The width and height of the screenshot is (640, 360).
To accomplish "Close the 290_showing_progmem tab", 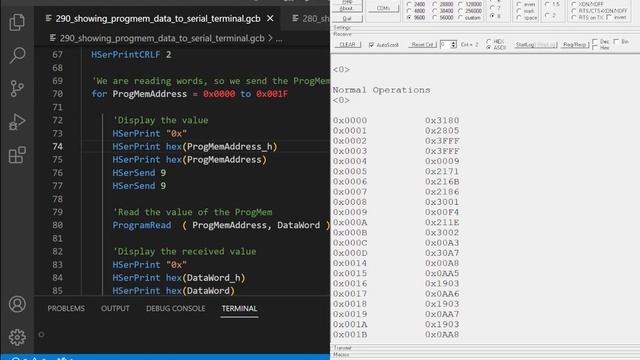I will [270, 18].
